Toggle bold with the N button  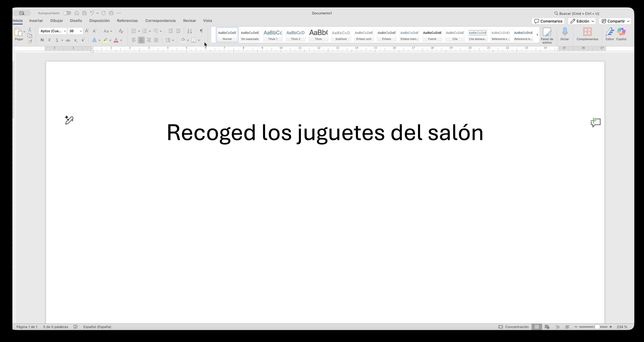point(42,40)
